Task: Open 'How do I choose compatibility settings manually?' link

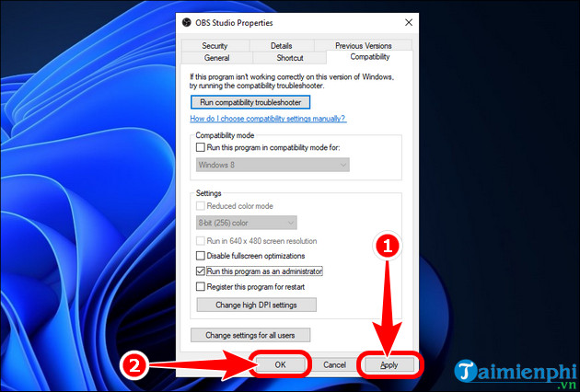Action: 268,119
